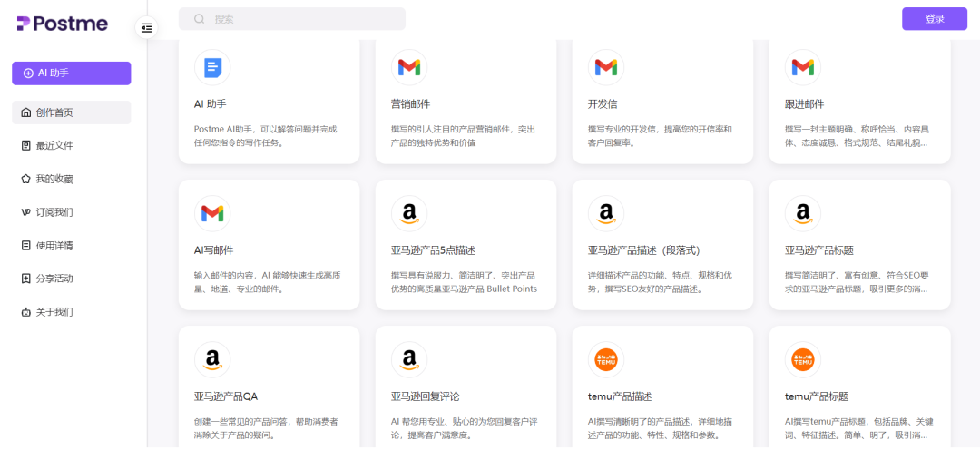The image size is (980, 450).
Task: Click description starting 撰写具有说服力、简洁明了
Action: 465,282
